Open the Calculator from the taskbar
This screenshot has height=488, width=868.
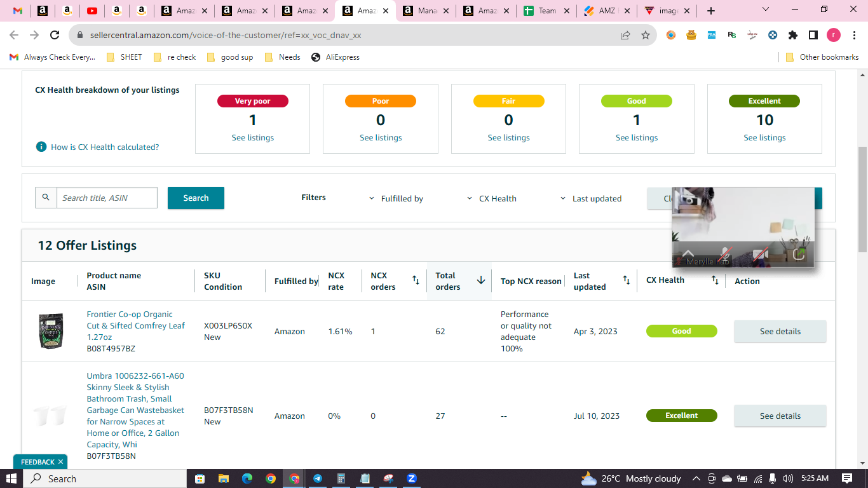tap(341, 478)
